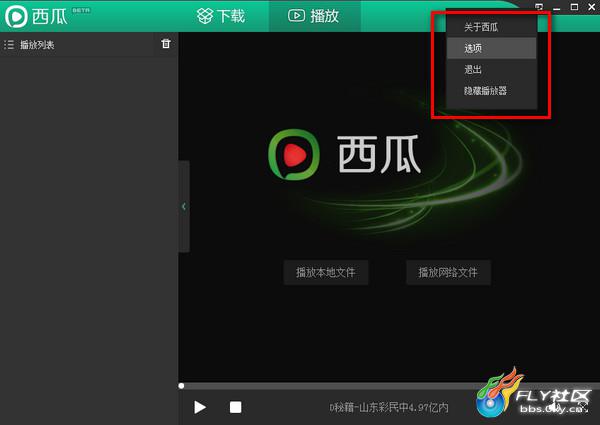
Task: Maximize the player window
Action: pyautogui.click(x=574, y=7)
